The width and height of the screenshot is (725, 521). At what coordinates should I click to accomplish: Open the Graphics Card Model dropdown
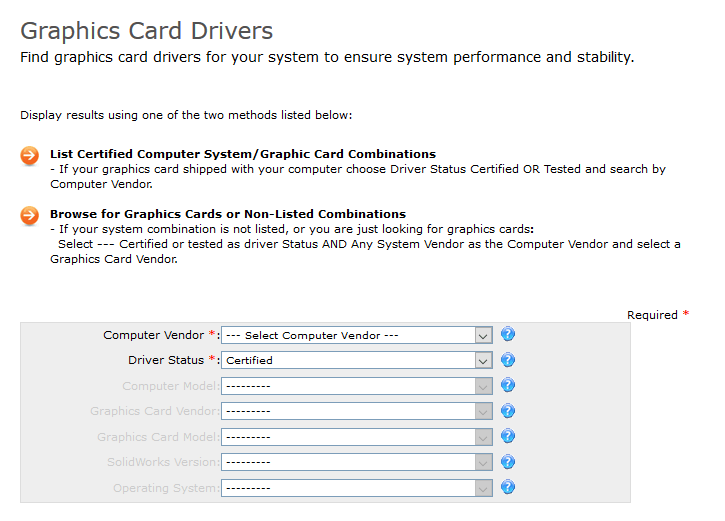357,437
